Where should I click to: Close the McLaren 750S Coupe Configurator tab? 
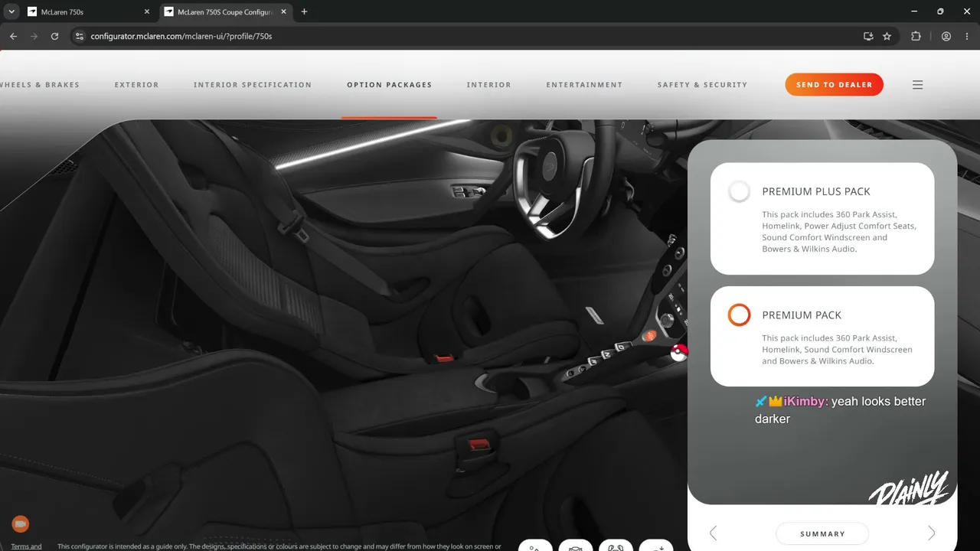click(x=284, y=12)
